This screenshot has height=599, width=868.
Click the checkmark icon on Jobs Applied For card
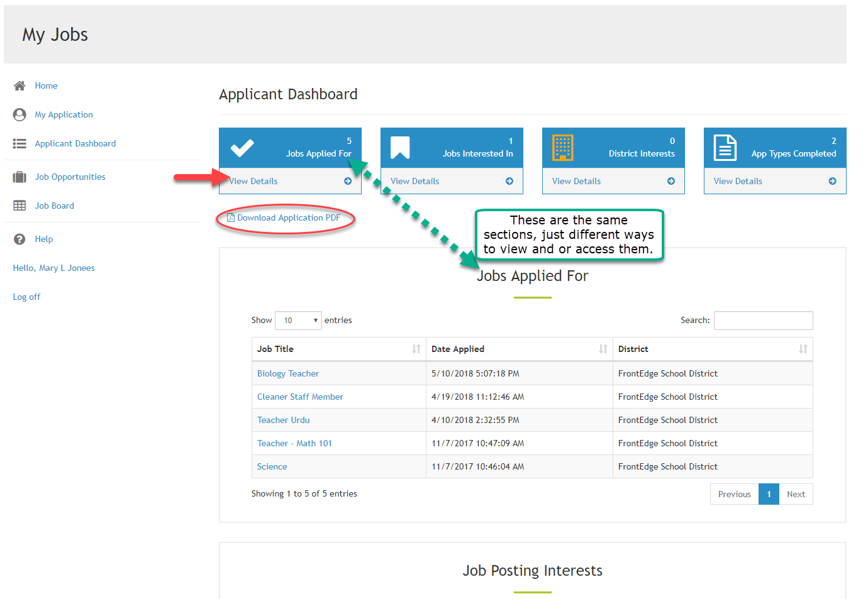242,148
